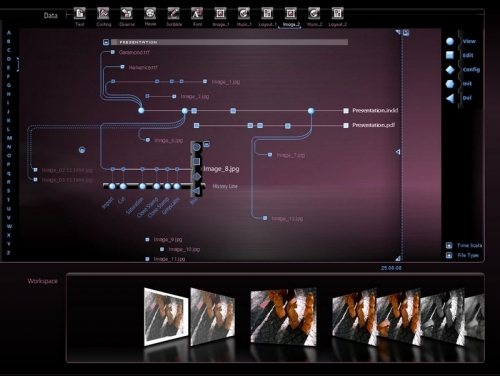Jump to letter P in the alphabet index

coord(9,164)
